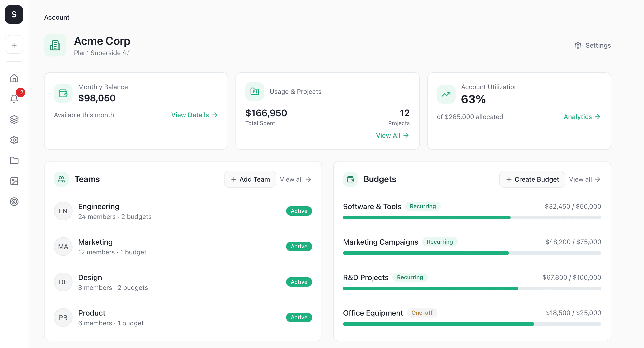The height and width of the screenshot is (348, 644).
Task: Click the layers stack sidebar icon
Action: click(14, 119)
